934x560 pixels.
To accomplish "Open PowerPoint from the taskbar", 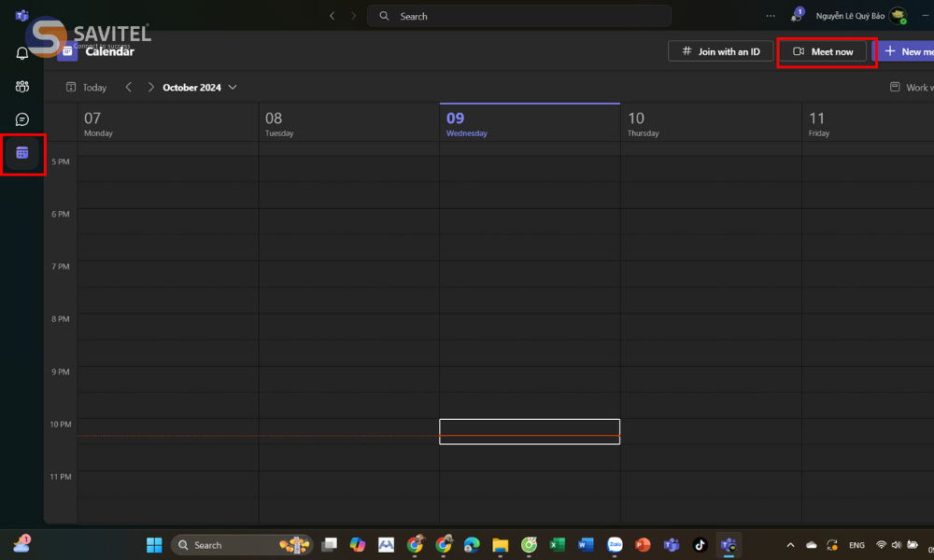I will (643, 544).
